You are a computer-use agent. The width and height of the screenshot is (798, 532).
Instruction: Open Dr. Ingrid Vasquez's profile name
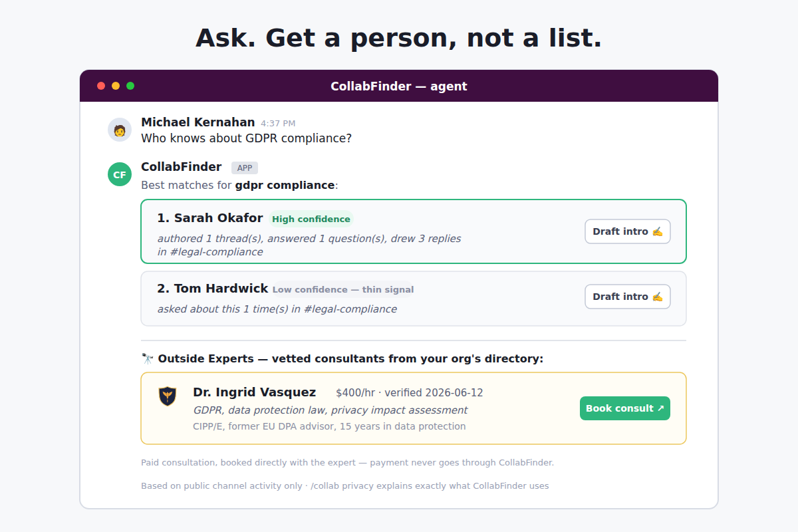255,392
